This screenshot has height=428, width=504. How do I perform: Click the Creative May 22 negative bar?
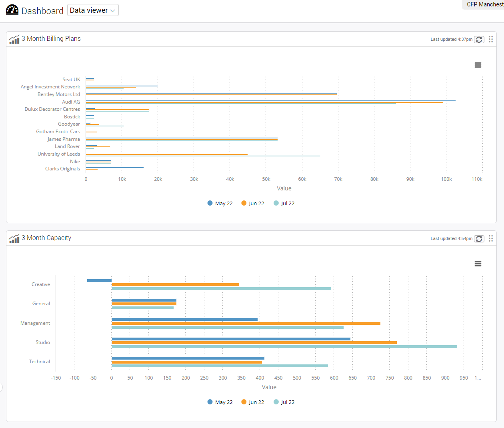(x=99, y=280)
